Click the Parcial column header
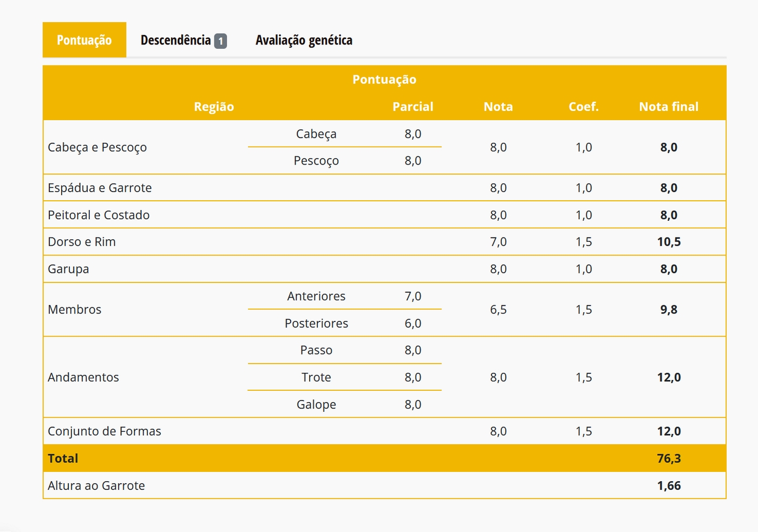The image size is (758, 532). click(x=413, y=107)
